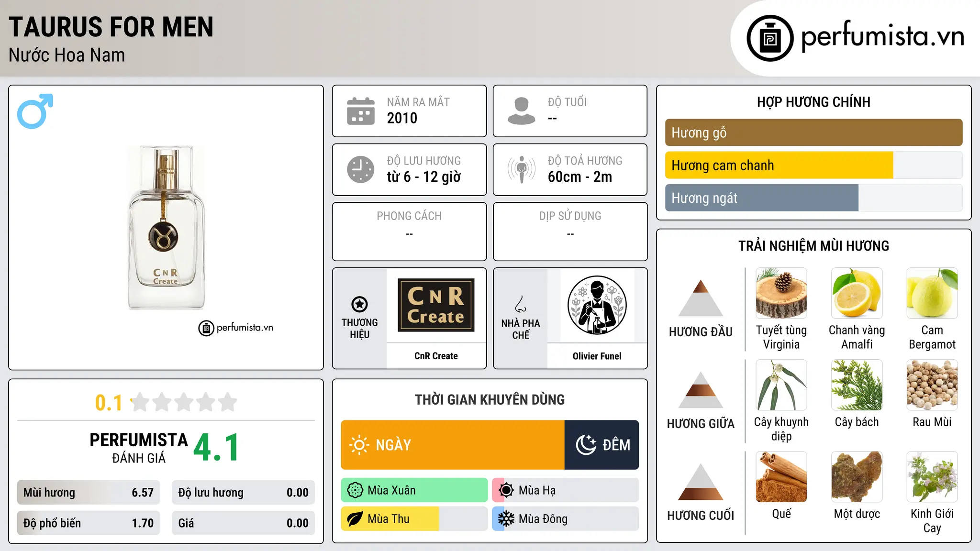Click the release year 2010 value
Screen dimensions: 980x551
point(402,118)
